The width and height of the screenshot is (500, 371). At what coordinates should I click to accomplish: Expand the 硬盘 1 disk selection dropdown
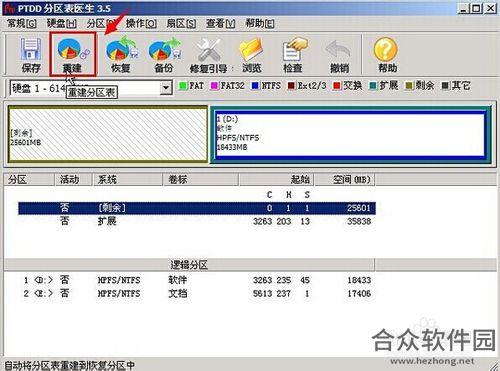coord(165,88)
